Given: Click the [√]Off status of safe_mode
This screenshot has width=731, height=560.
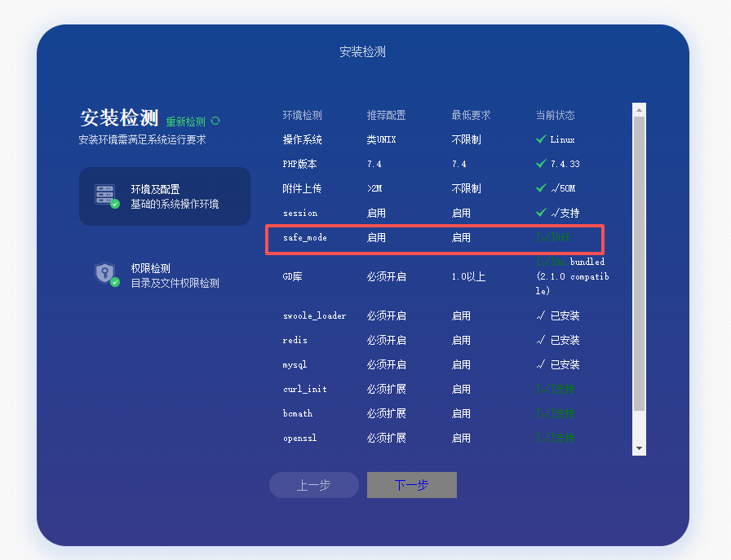Looking at the screenshot, I should click(553, 237).
